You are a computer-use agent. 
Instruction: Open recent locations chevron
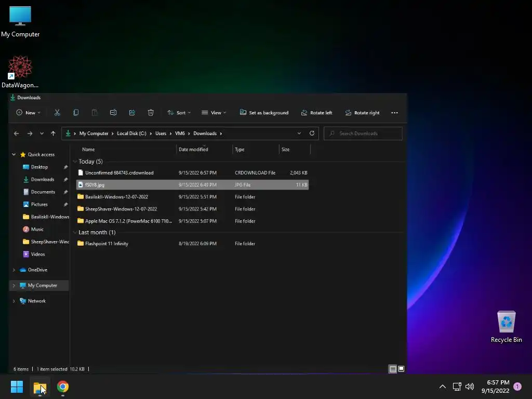42,134
